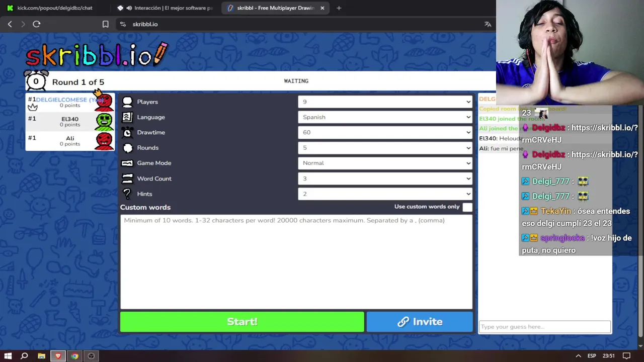Click Ali's red avatar

pos(104,141)
